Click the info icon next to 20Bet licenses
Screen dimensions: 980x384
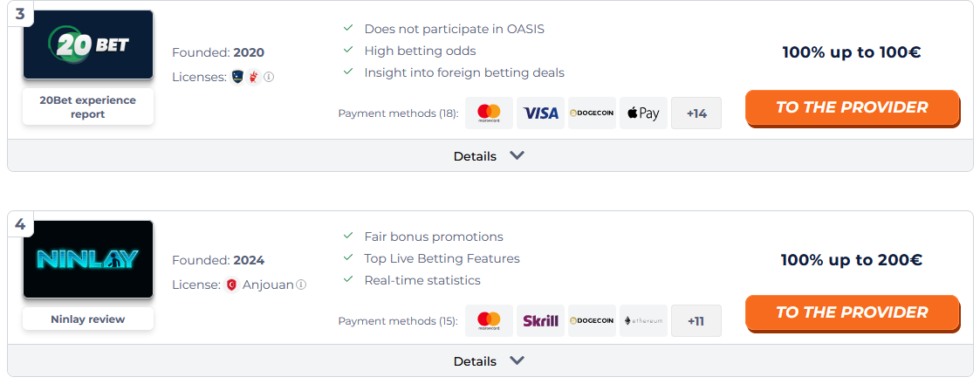269,77
